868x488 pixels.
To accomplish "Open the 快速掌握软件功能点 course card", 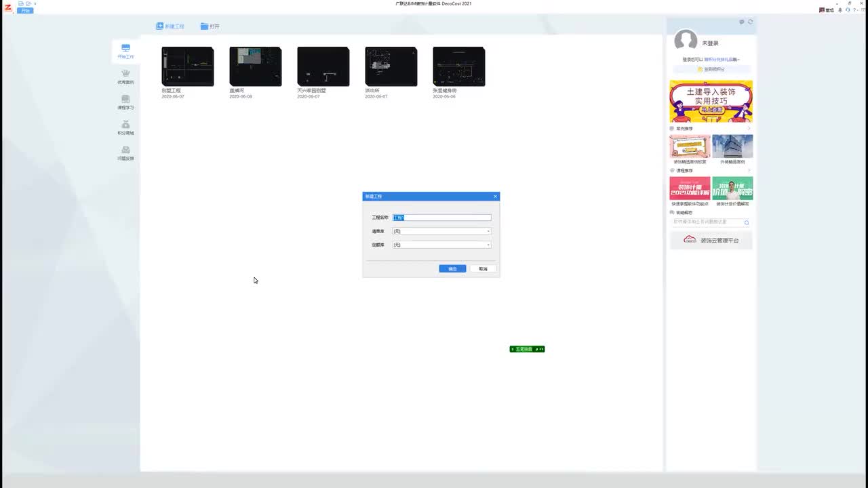I will [x=690, y=188].
